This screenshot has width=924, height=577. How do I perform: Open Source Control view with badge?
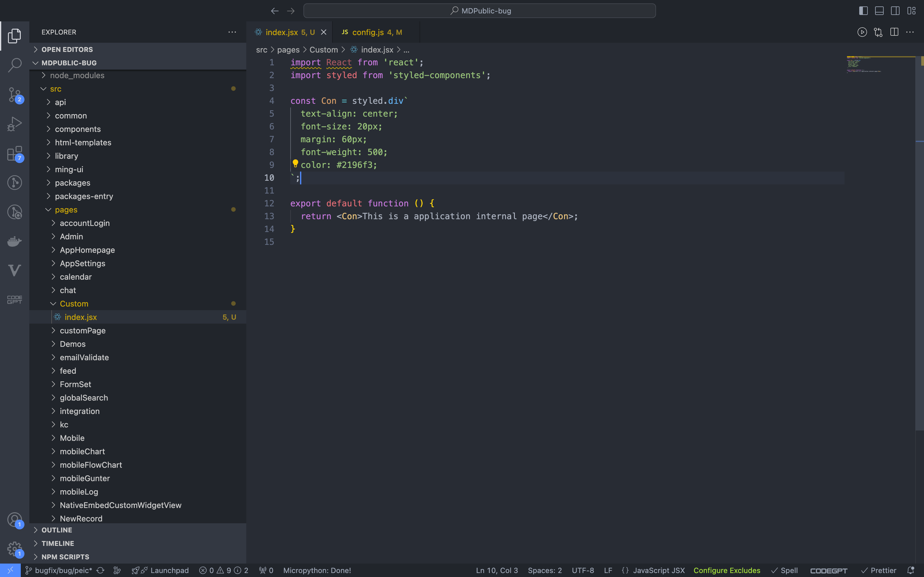(14, 95)
